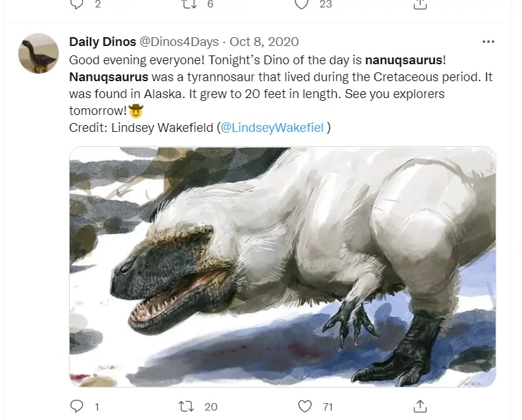
Task: Click the like count showing 71
Action: [328, 406]
